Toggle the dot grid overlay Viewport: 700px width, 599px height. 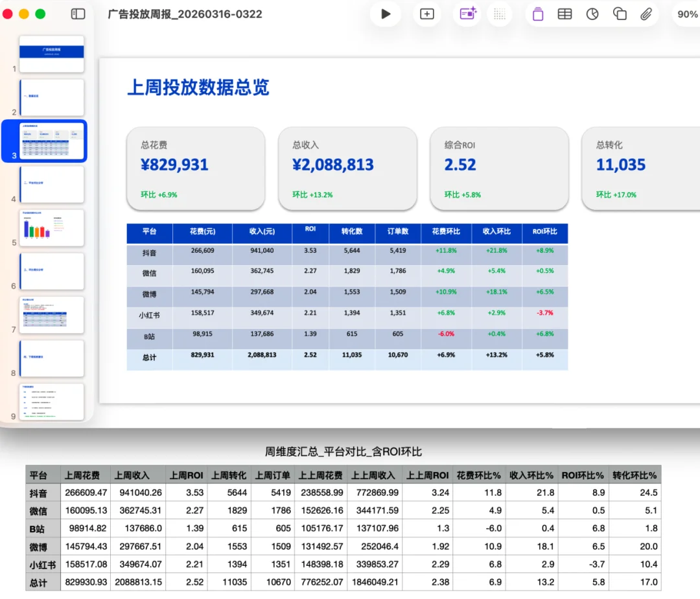click(x=499, y=14)
